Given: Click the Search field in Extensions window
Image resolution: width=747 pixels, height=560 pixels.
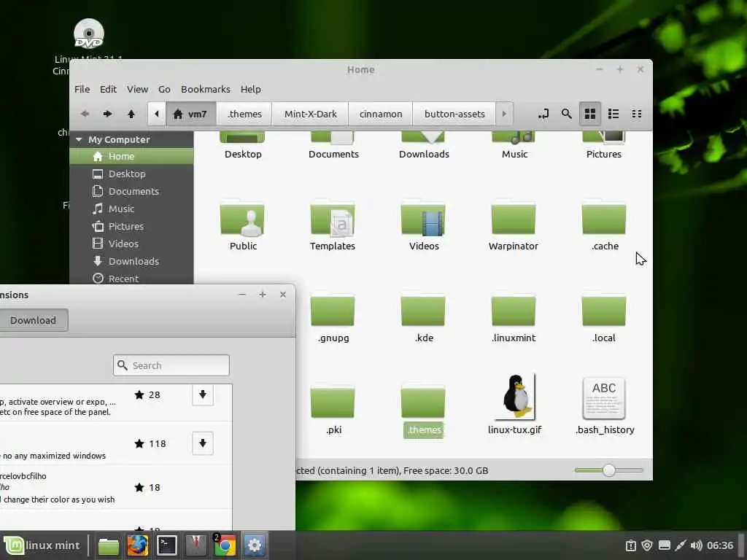Looking at the screenshot, I should [x=171, y=365].
